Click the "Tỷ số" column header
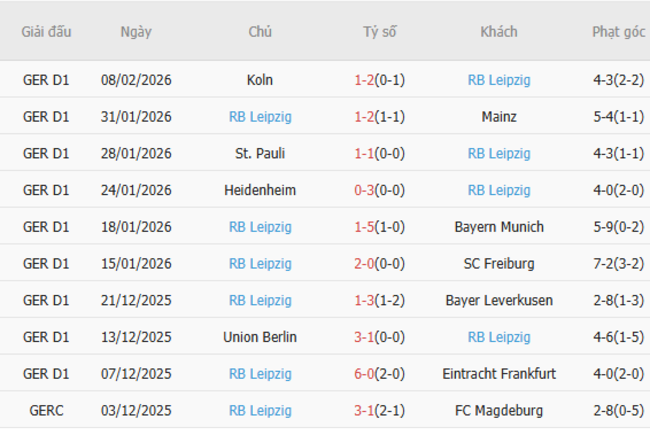The image size is (650, 435). 380,31
